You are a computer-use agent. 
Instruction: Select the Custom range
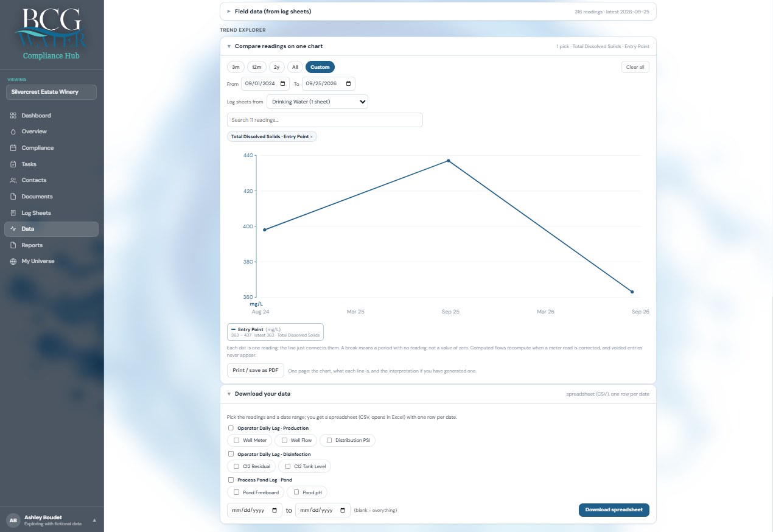tap(320, 67)
